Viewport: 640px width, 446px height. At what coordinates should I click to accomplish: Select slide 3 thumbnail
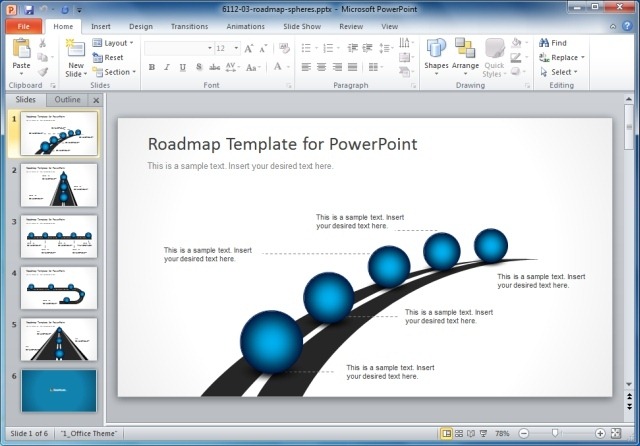pos(59,237)
